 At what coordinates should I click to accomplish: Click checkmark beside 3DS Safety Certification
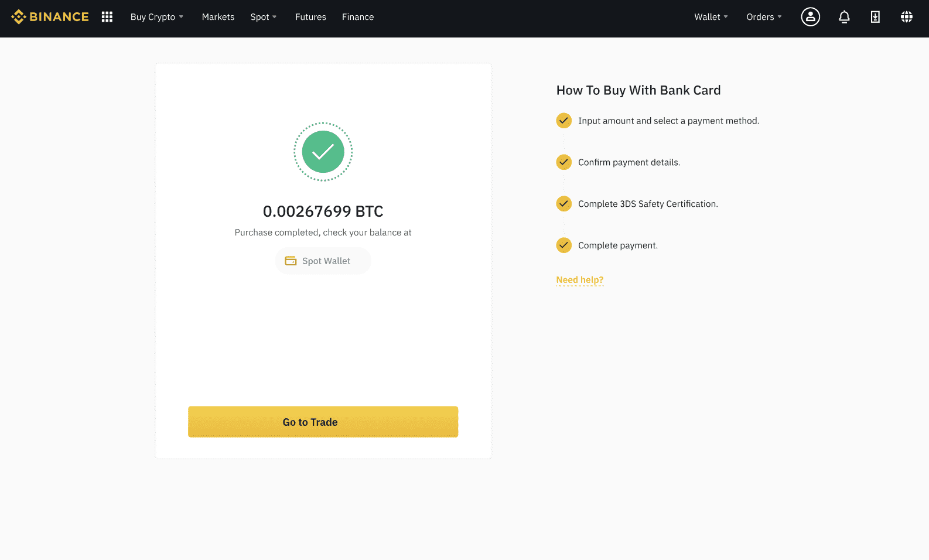pos(563,204)
